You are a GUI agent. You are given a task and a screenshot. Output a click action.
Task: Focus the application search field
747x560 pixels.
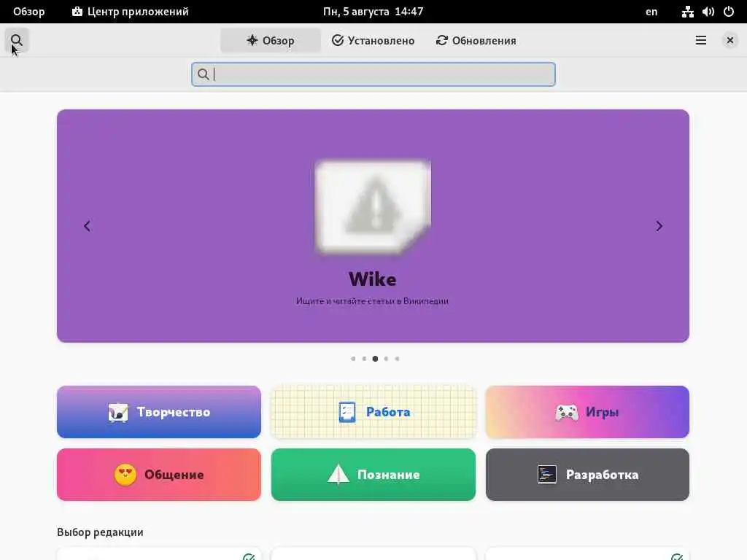pos(373,74)
